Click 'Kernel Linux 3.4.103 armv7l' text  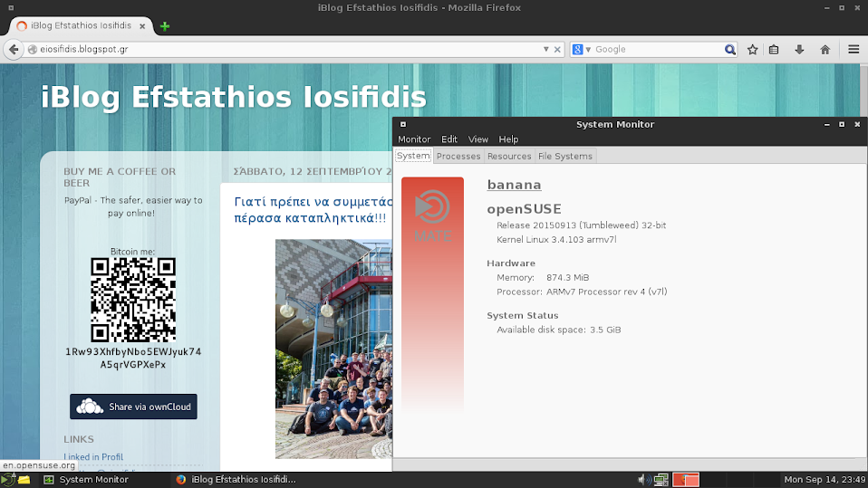556,240
